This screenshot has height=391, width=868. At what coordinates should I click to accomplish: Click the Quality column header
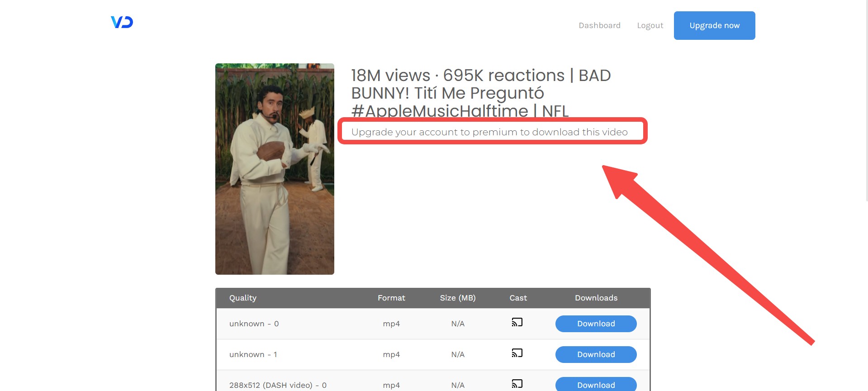[243, 298]
